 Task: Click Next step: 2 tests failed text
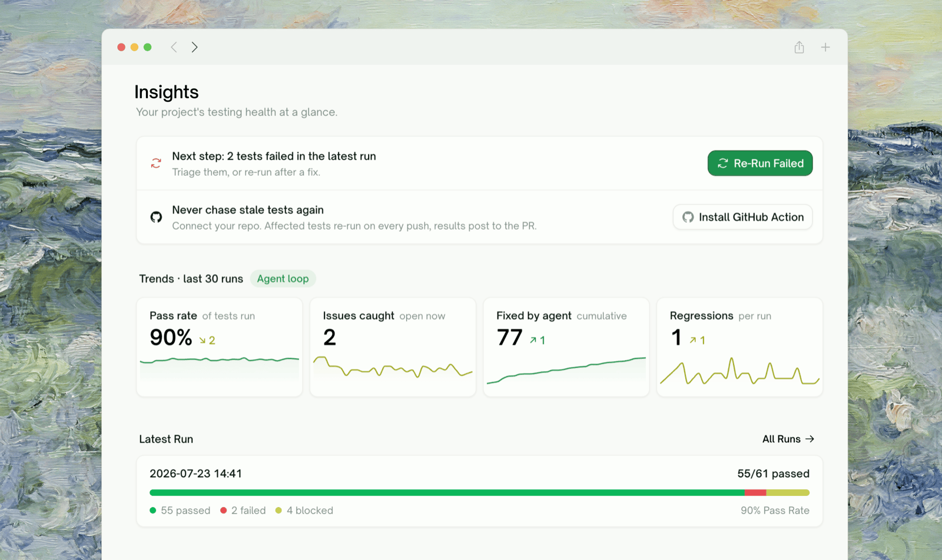(274, 156)
